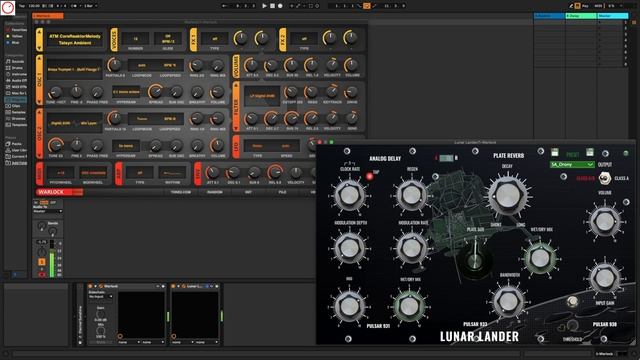Open the FX 2 TYPE selector

304,39
